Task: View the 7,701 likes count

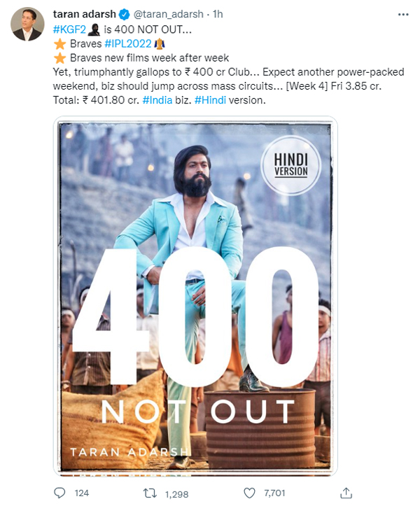Action: [x=274, y=493]
